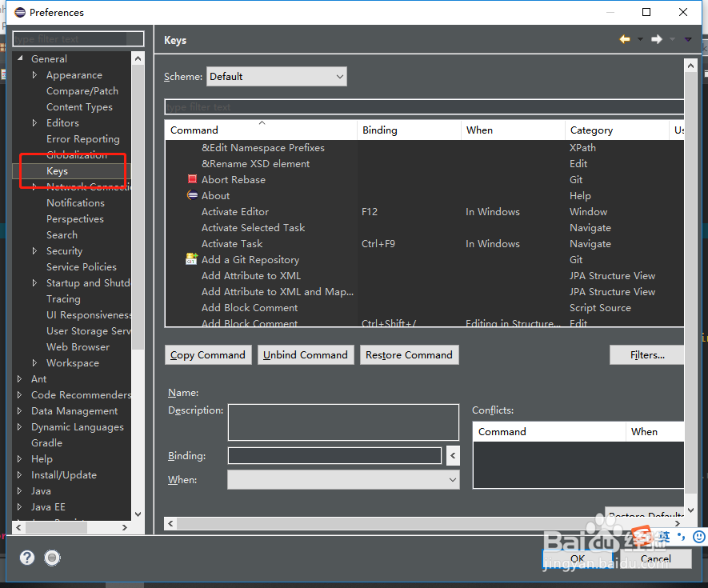Click the Add a Git Repository icon

coord(192,258)
